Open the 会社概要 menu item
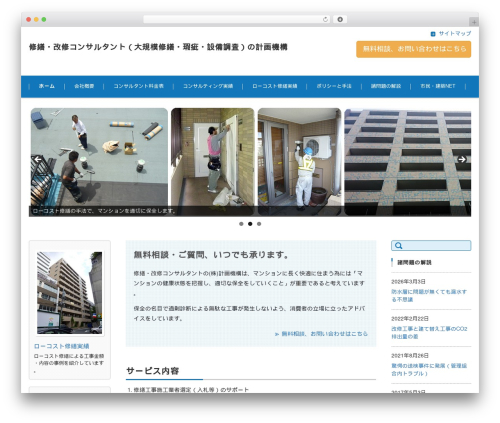Screen dimensions: 500x423 (84, 86)
